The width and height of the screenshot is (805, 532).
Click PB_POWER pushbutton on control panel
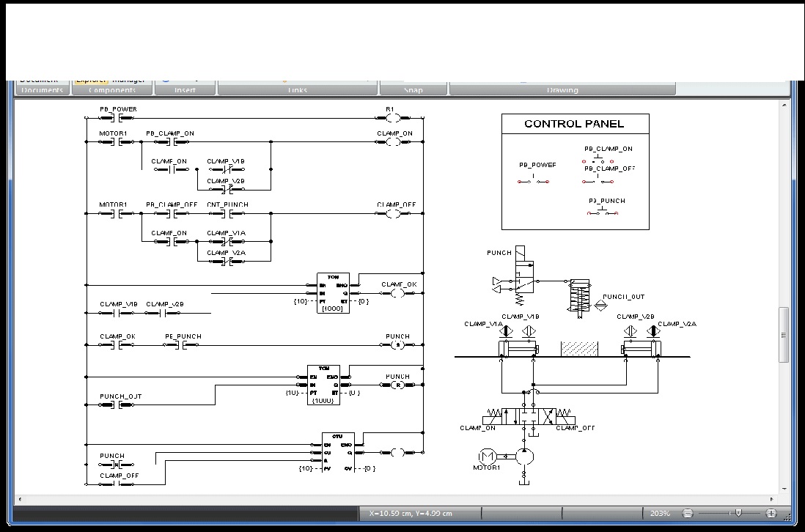(x=534, y=180)
